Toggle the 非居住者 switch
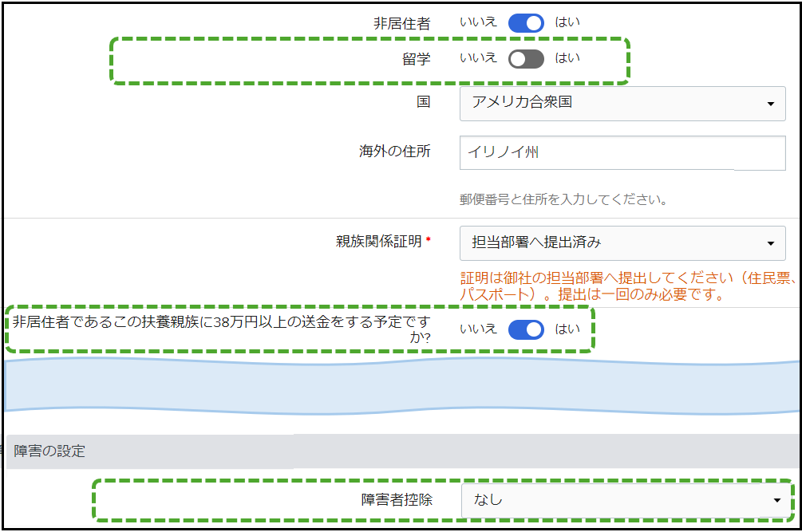802x532 pixels. click(526, 23)
